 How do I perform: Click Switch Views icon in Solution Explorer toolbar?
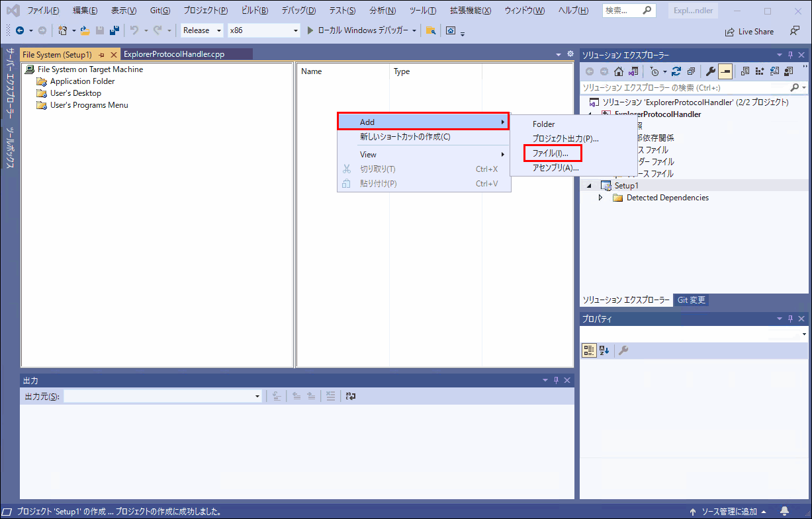coord(633,71)
